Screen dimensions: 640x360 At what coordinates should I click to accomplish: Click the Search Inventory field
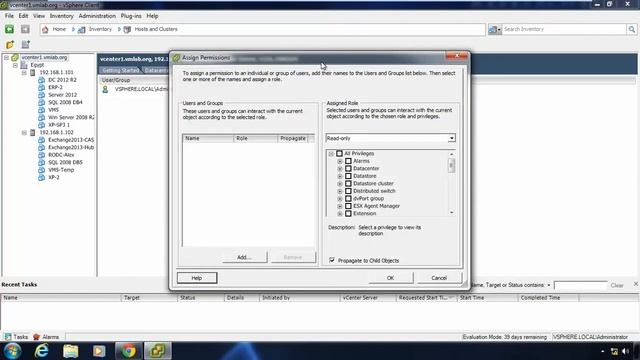tap(564, 29)
